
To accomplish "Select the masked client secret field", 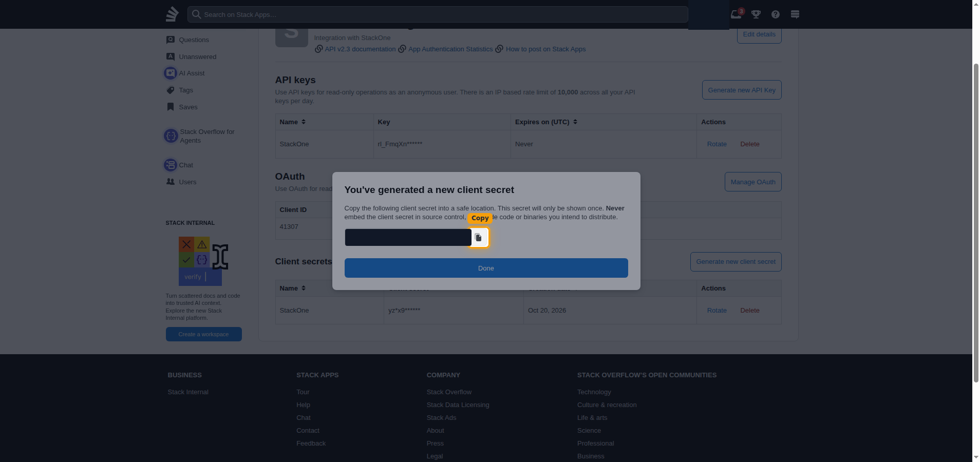I will pyautogui.click(x=408, y=237).
